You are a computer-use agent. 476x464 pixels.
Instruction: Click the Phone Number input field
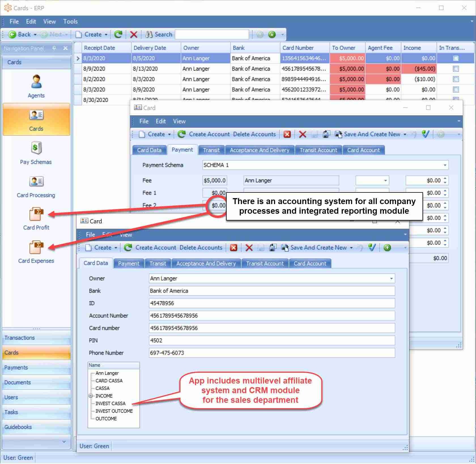[x=271, y=353]
